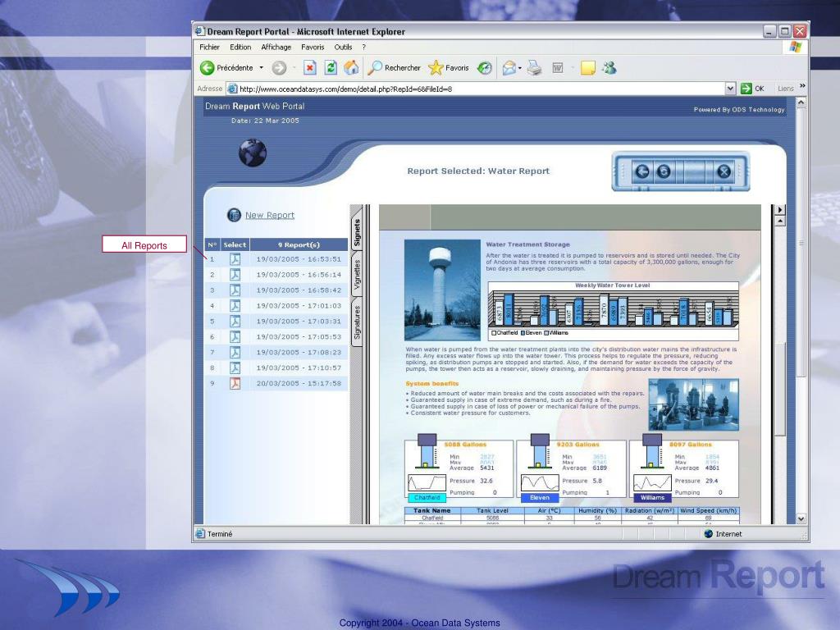Click the Stop loading icon with red X

pos(309,67)
